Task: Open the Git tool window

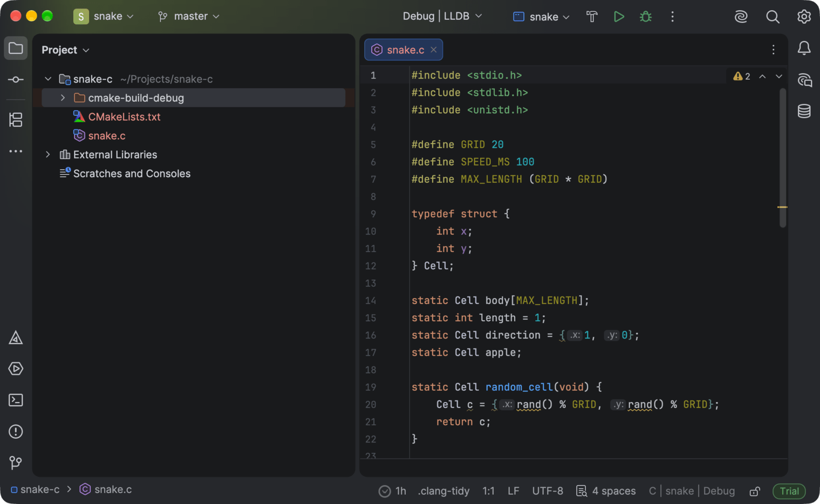Action: pyautogui.click(x=16, y=462)
